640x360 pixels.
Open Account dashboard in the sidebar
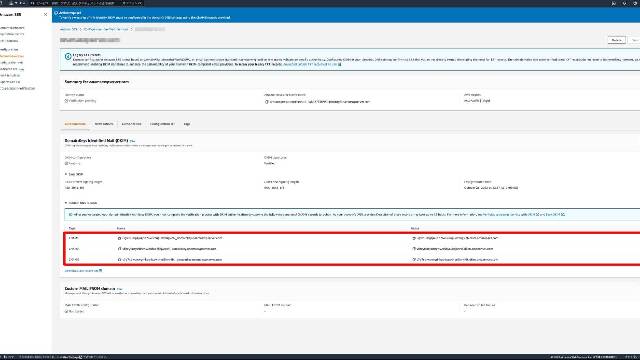tap(12, 28)
